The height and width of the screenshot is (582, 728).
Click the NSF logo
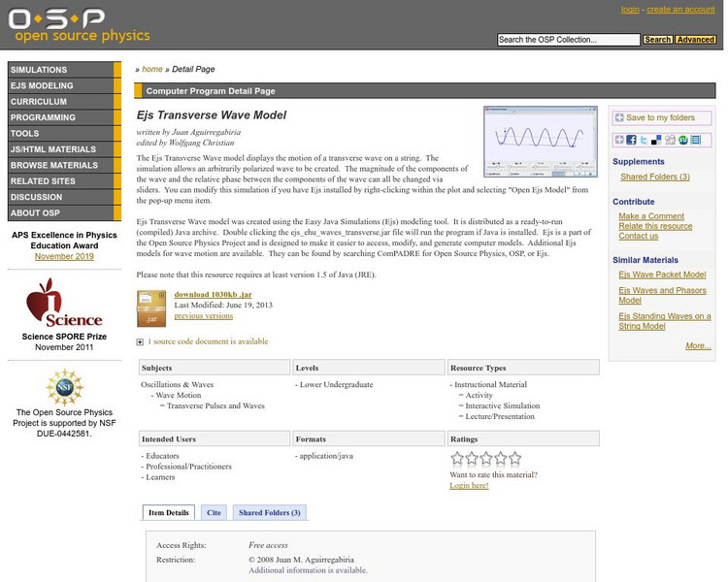(x=64, y=387)
